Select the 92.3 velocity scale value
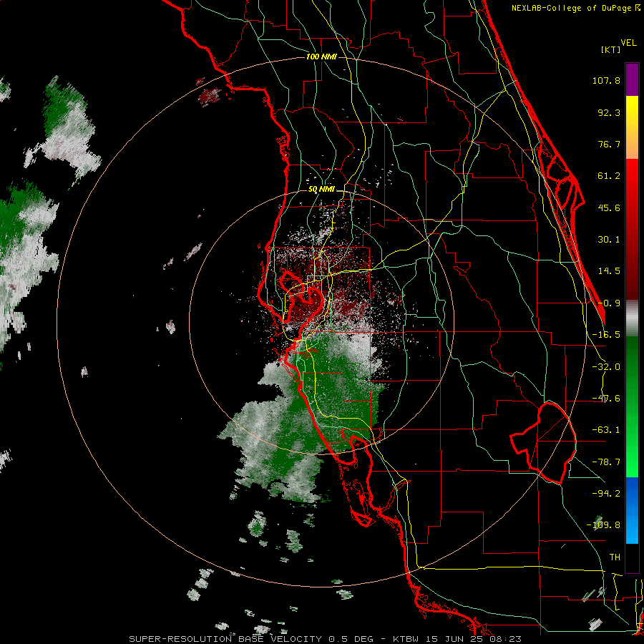This screenshot has height=644, width=644. click(x=609, y=112)
